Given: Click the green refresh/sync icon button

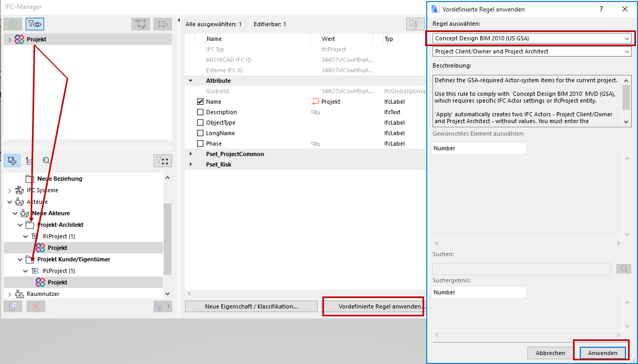Looking at the screenshot, I should [13, 24].
